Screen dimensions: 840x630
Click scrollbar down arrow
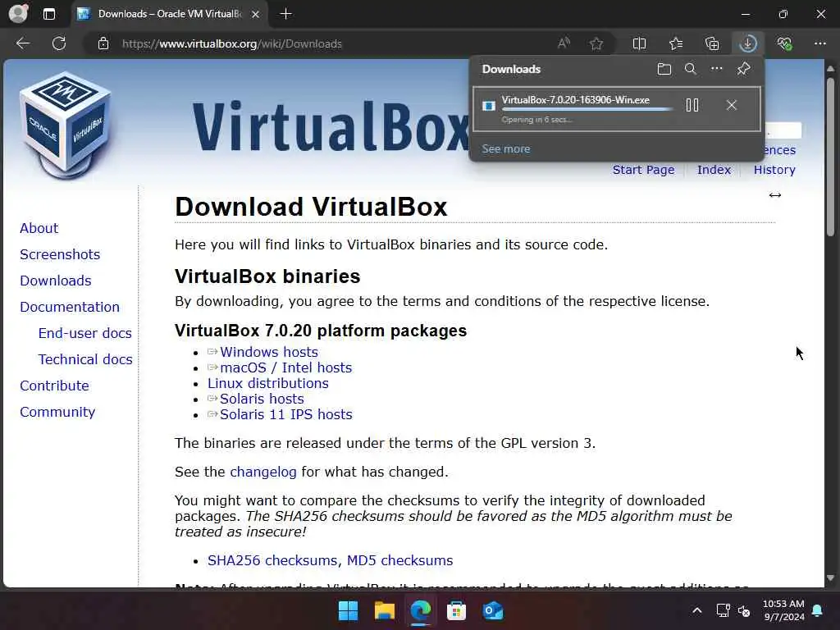point(830,578)
